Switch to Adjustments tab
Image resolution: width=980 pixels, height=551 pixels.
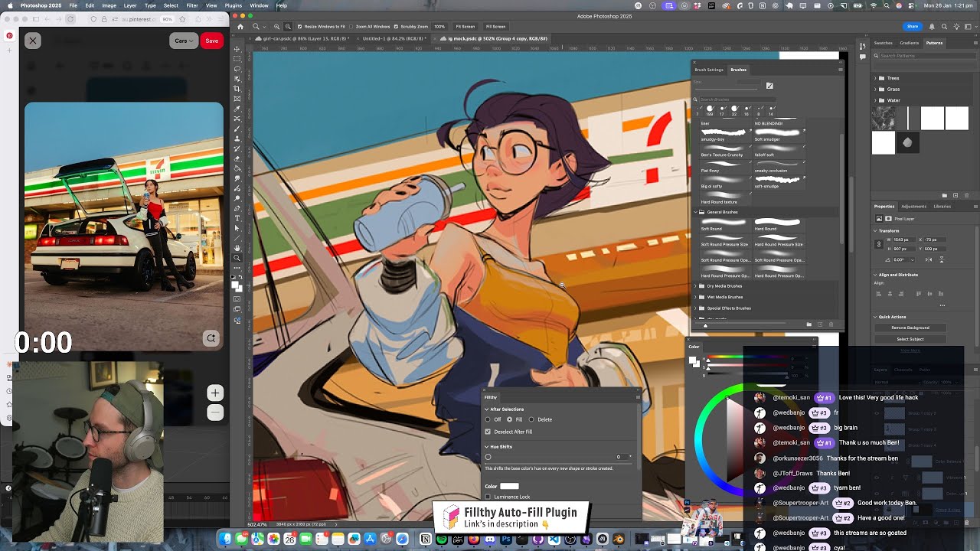[913, 206]
